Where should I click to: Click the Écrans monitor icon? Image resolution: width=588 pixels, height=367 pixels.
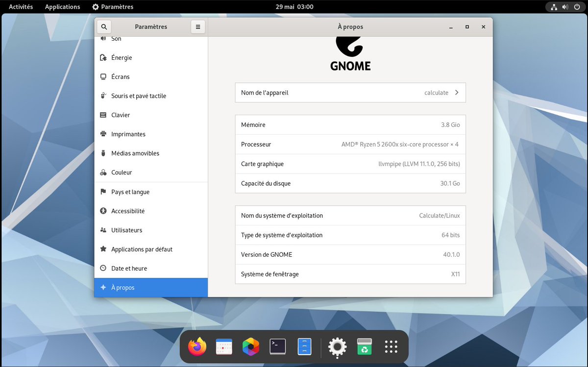(103, 76)
